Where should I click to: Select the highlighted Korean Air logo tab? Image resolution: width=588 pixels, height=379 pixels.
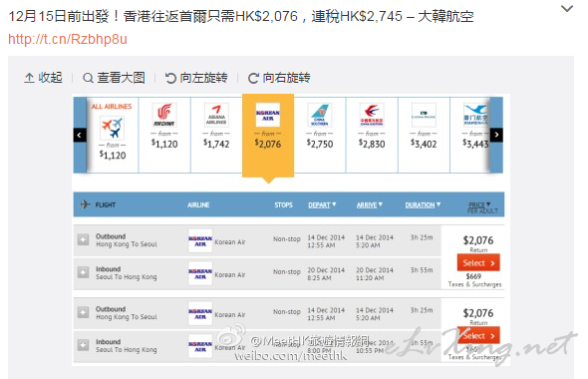click(268, 115)
